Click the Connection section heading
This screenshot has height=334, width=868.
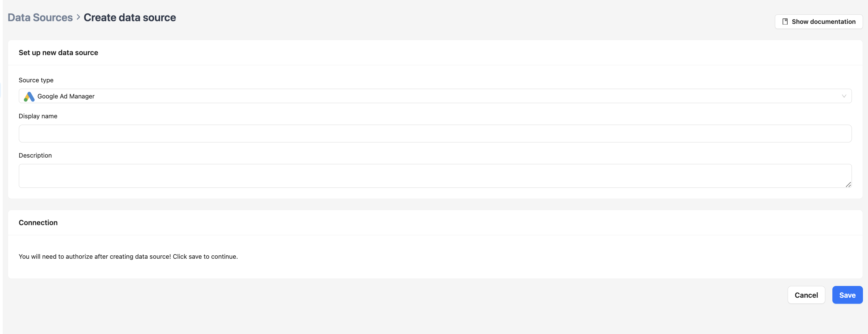(38, 222)
